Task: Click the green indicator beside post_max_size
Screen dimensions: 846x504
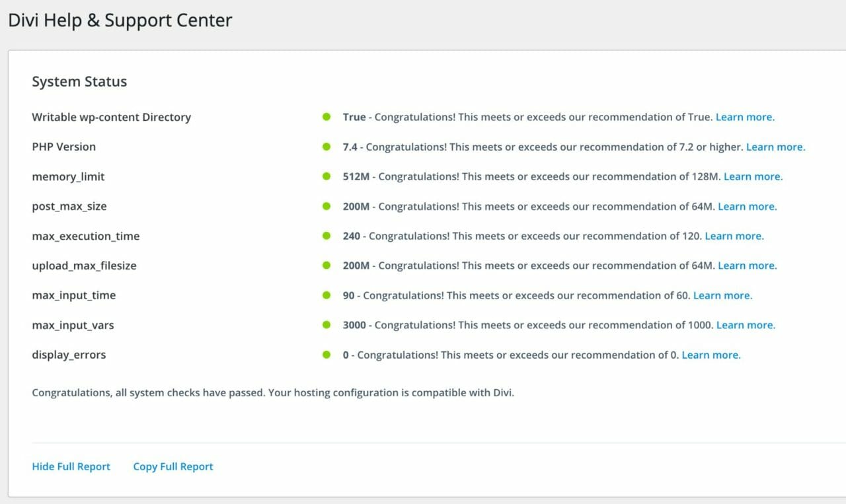Action: pyautogui.click(x=327, y=206)
